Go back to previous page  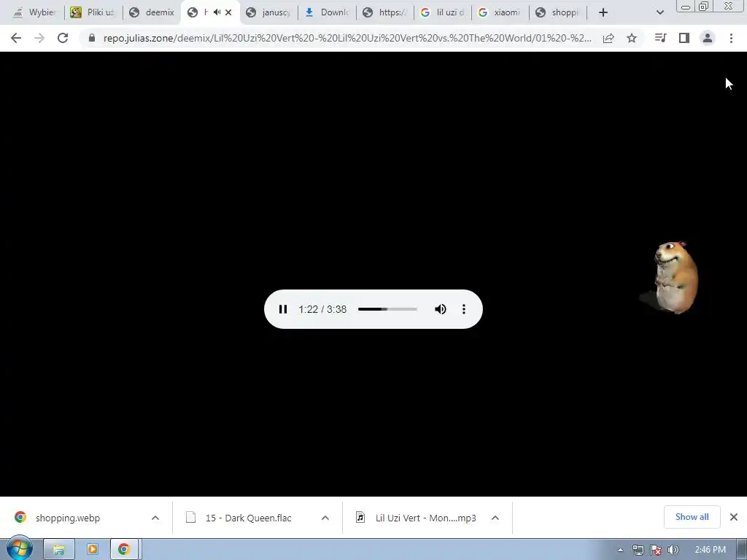[16, 38]
